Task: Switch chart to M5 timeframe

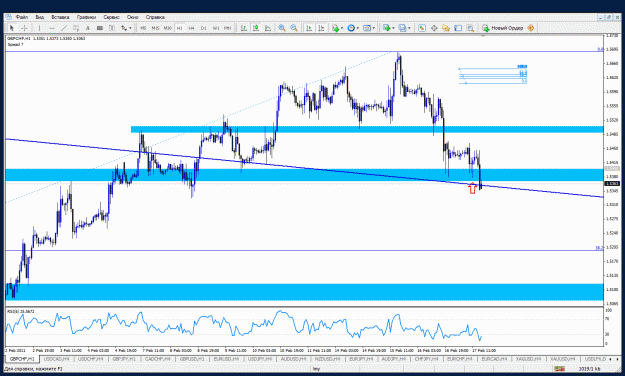Action: pyautogui.click(x=143, y=28)
